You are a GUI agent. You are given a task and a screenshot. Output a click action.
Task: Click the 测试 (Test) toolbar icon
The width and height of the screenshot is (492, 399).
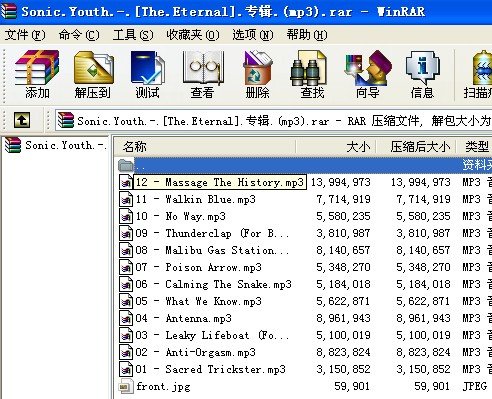click(148, 67)
